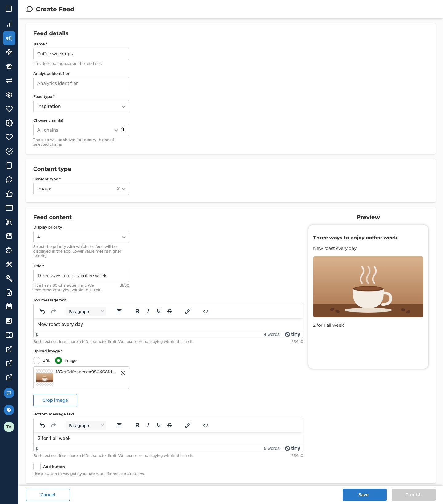Open Paragraph style in Bottom message editor
Screen dimensions: 443x504
click(86, 425)
